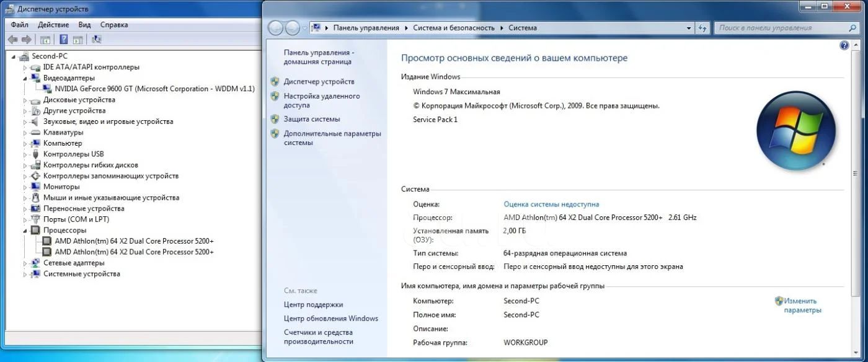Open Дополнительные параметры системы link
This screenshot has height=362, width=868.
332,138
